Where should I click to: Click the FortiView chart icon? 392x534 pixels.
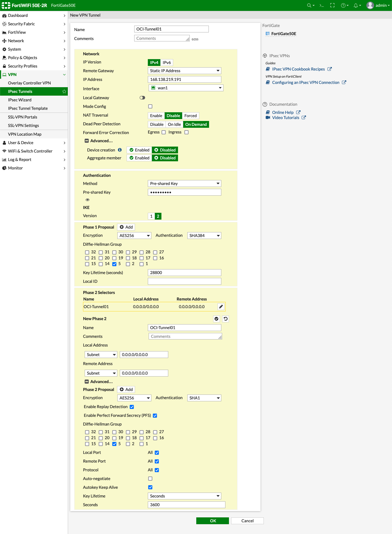[x=4, y=32]
